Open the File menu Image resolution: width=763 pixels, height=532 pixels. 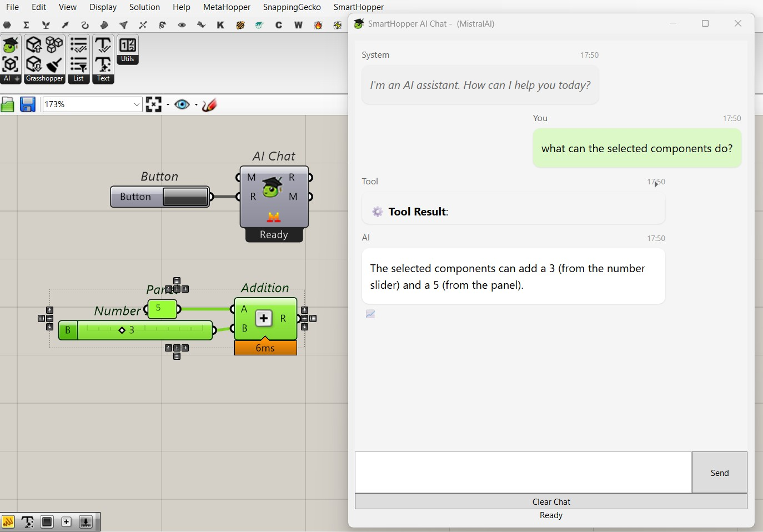pyautogui.click(x=12, y=7)
